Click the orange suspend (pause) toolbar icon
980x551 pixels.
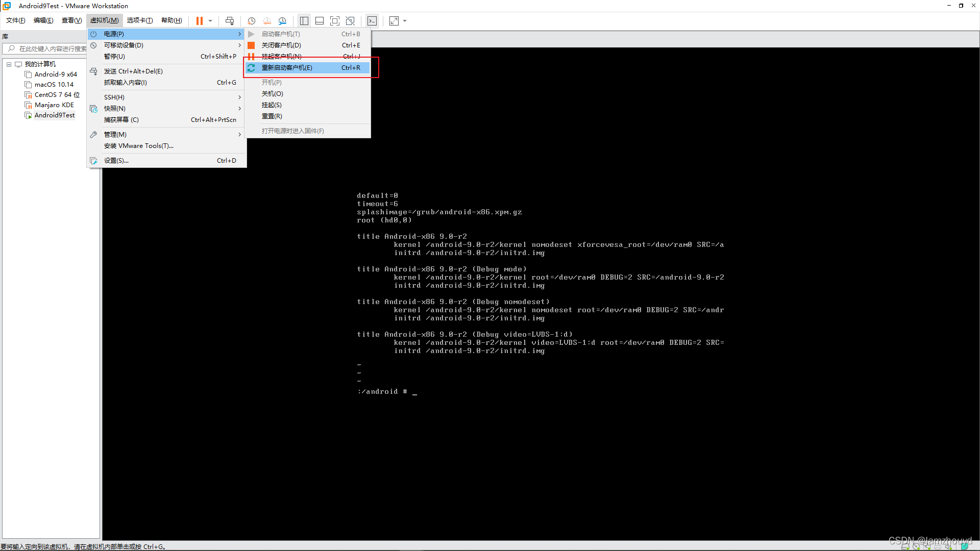199,21
